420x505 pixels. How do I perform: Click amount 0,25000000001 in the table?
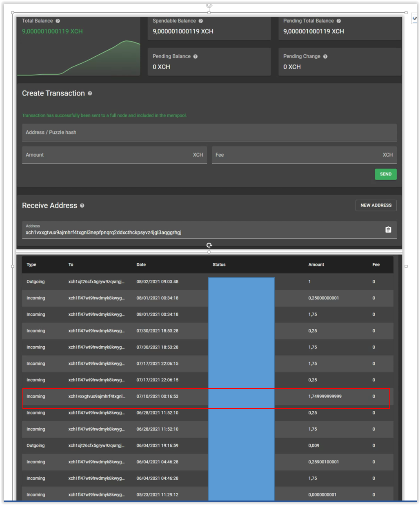point(323,298)
